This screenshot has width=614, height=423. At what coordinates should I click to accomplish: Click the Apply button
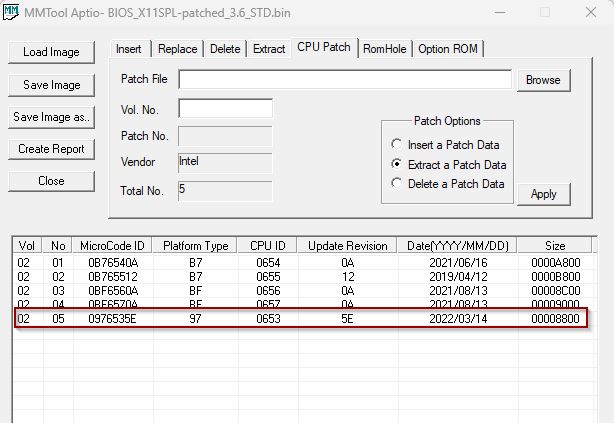pyautogui.click(x=543, y=194)
